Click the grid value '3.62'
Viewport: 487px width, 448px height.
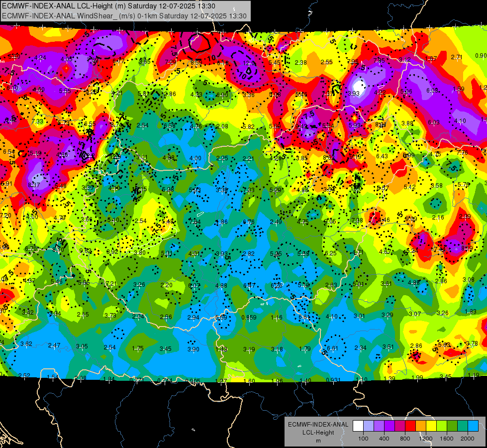[26, 344]
